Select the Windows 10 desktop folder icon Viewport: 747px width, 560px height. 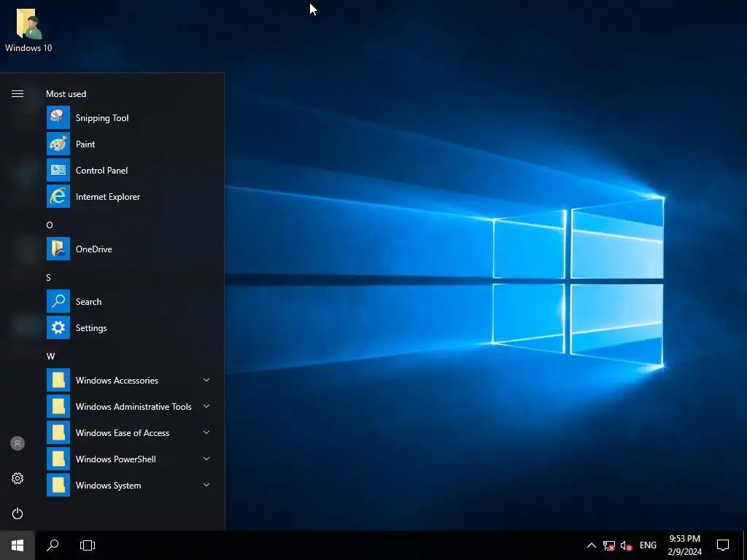28,29
